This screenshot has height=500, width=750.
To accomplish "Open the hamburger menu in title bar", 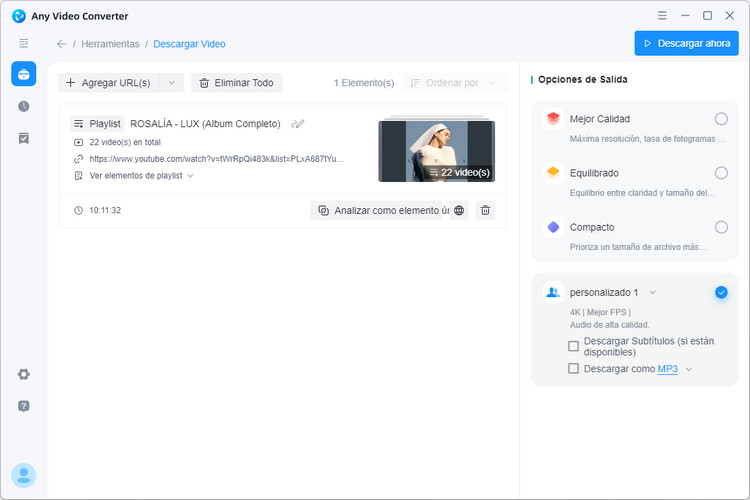I will pyautogui.click(x=662, y=16).
